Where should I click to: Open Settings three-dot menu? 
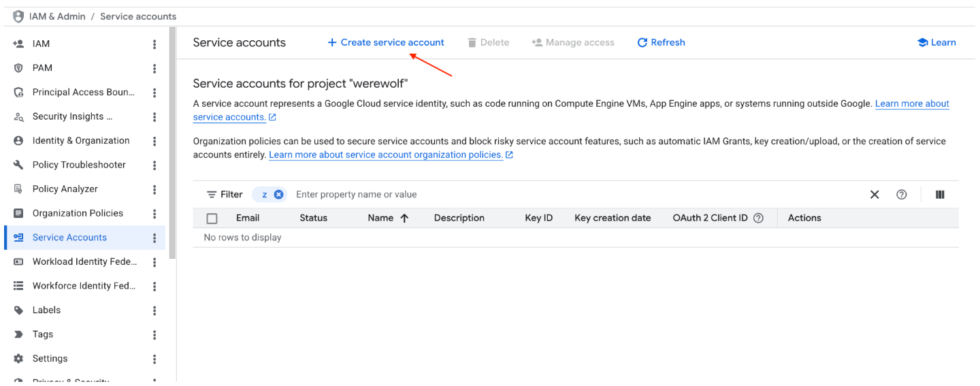[x=154, y=359]
